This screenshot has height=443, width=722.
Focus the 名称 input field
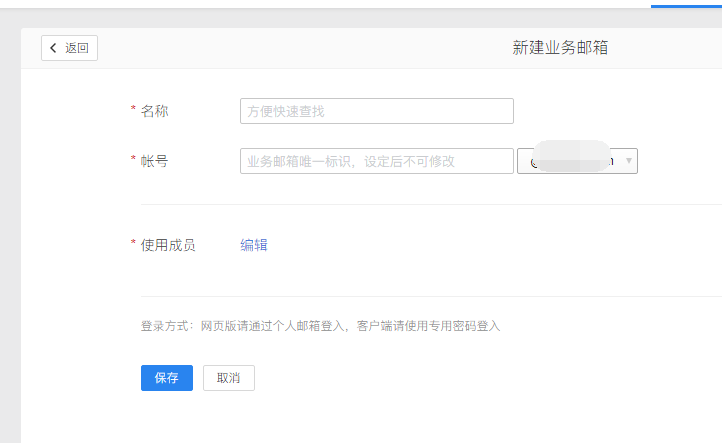[376, 111]
